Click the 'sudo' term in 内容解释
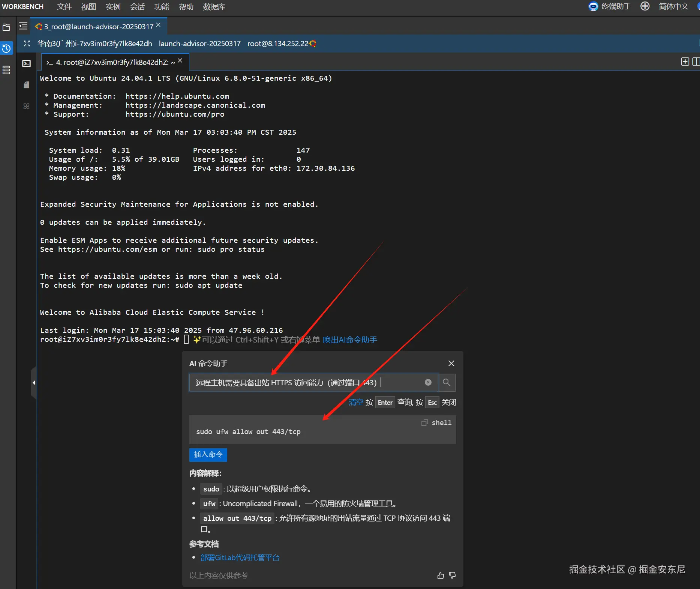700x589 pixels. (x=211, y=489)
